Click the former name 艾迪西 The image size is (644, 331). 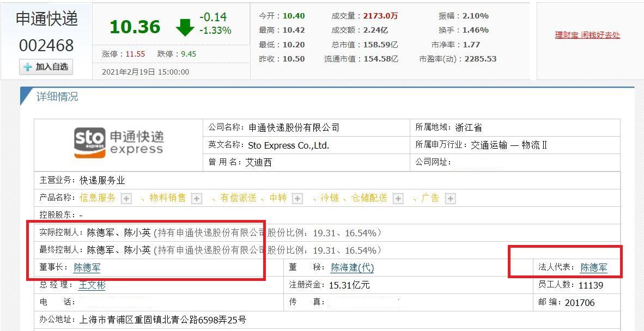259,162
